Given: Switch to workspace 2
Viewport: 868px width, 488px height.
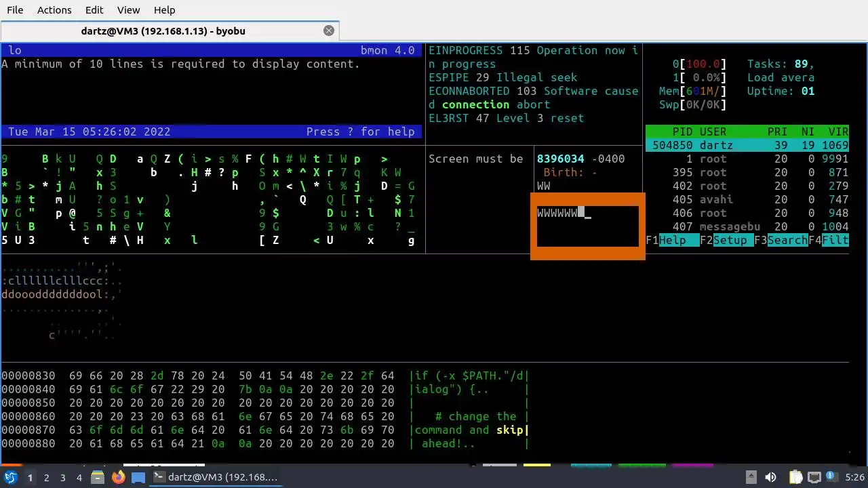Looking at the screenshot, I should pyautogui.click(x=46, y=477).
